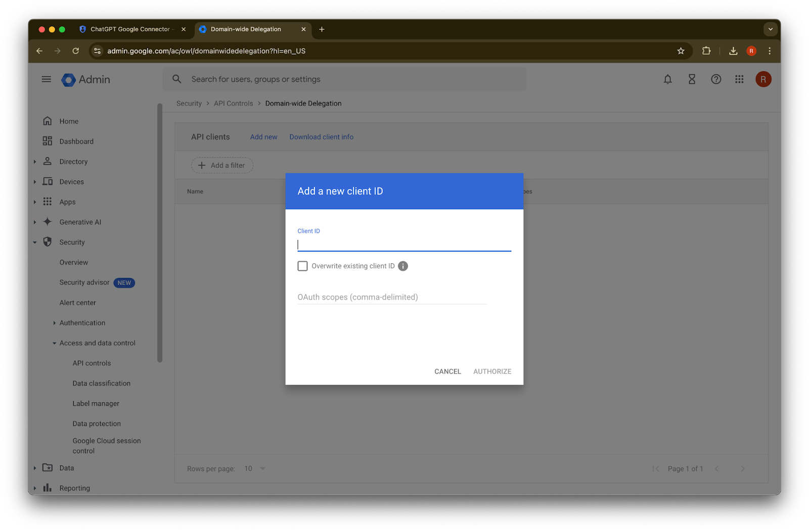Screen dimensions: 809x532
Task: Click the info icon beside Overwrite existing client ID
Action: [403, 266]
